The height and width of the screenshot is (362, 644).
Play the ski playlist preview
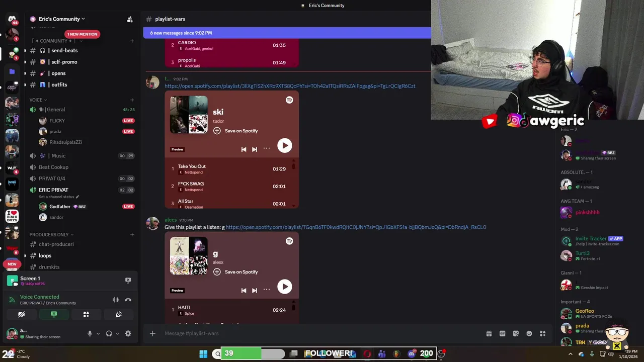click(284, 145)
